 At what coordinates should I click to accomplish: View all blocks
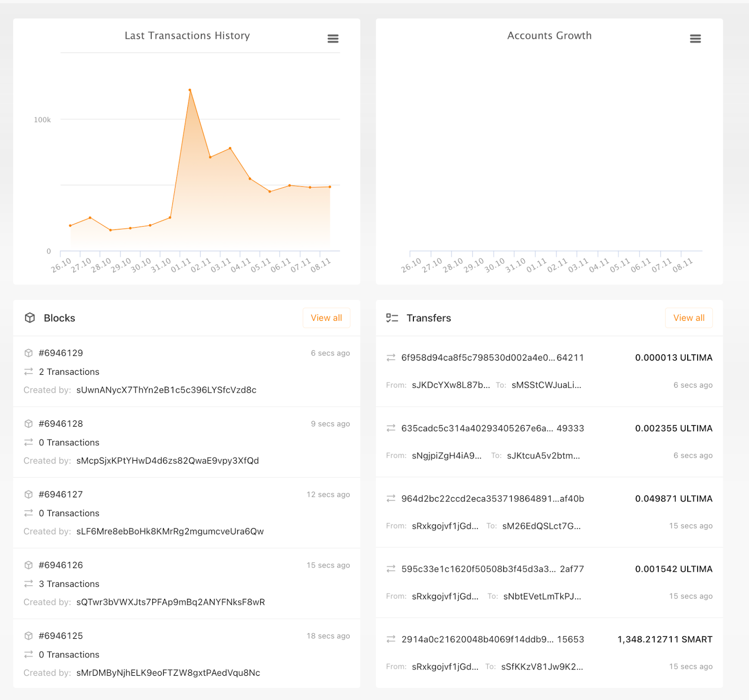coord(326,318)
